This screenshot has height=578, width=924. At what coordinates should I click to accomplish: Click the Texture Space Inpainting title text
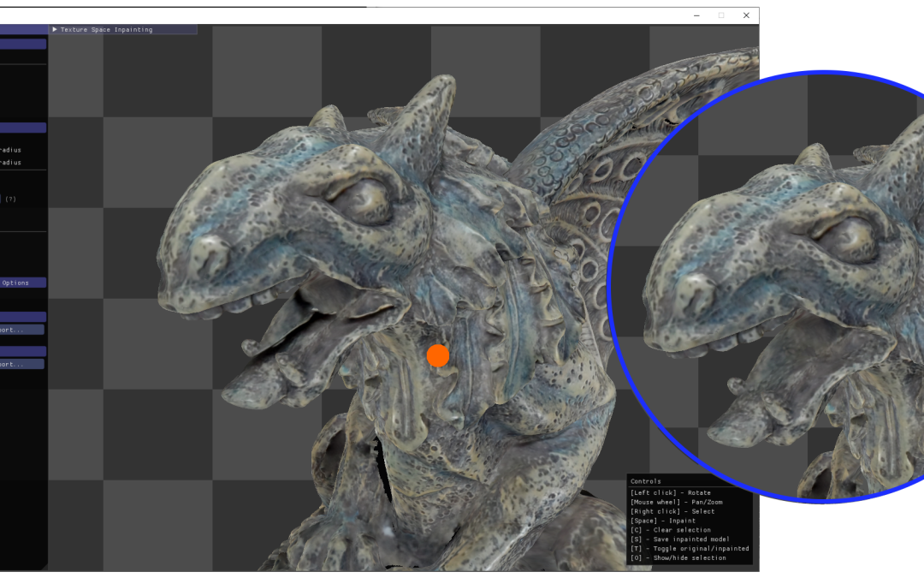click(x=106, y=29)
